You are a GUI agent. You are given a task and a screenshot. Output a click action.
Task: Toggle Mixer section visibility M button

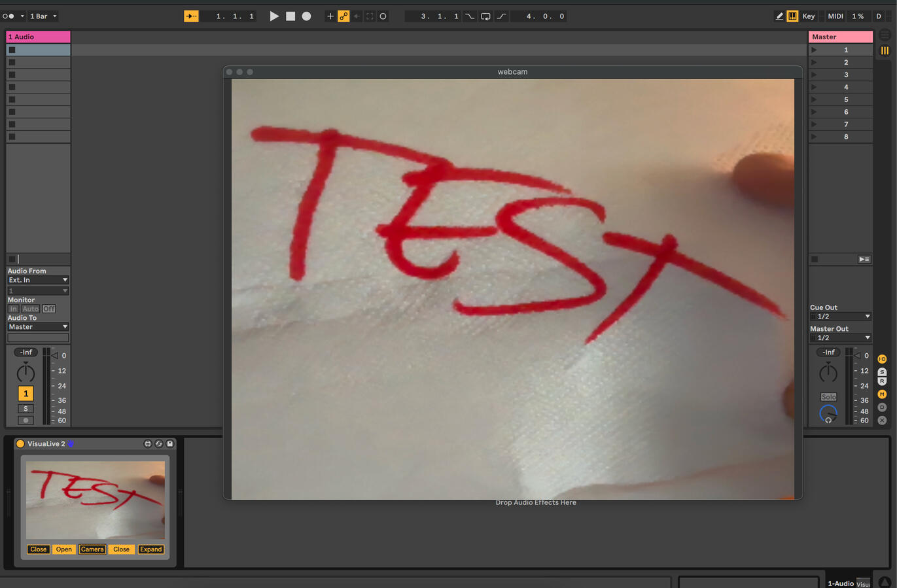(882, 394)
